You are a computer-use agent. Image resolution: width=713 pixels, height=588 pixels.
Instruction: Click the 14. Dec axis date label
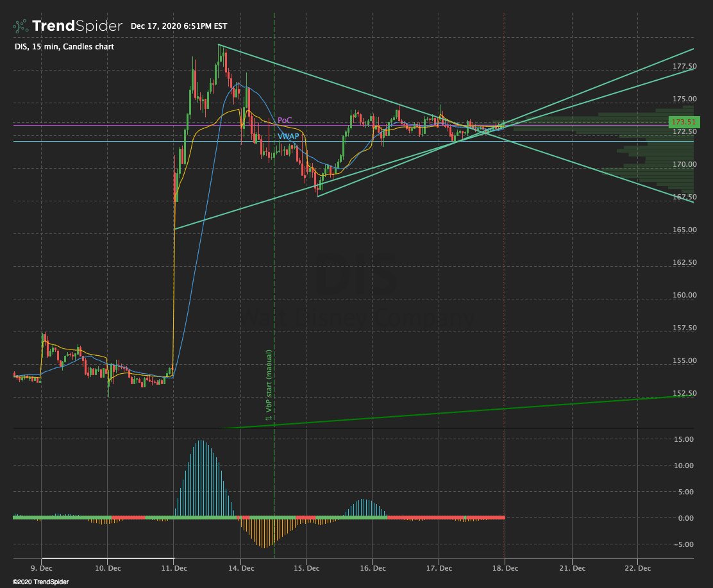[x=241, y=568]
